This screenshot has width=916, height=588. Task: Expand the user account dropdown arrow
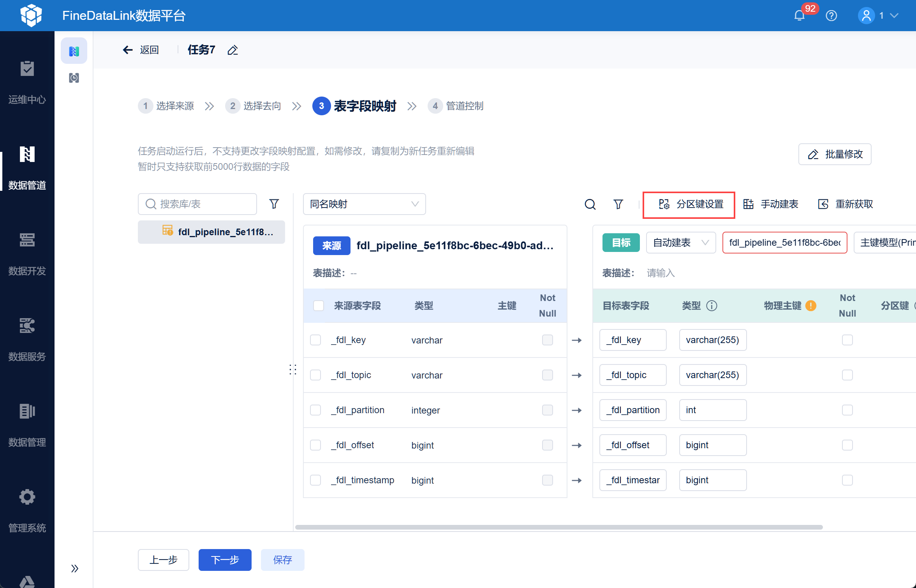point(894,16)
